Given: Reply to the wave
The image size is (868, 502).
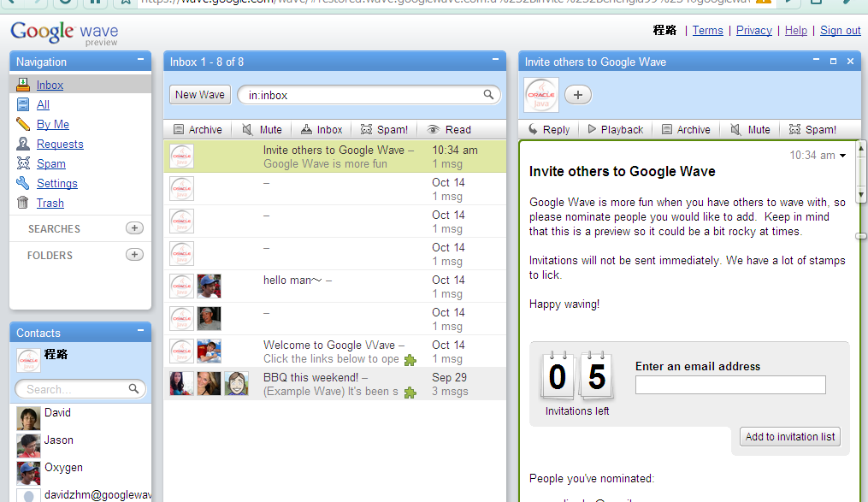Looking at the screenshot, I should (x=548, y=129).
